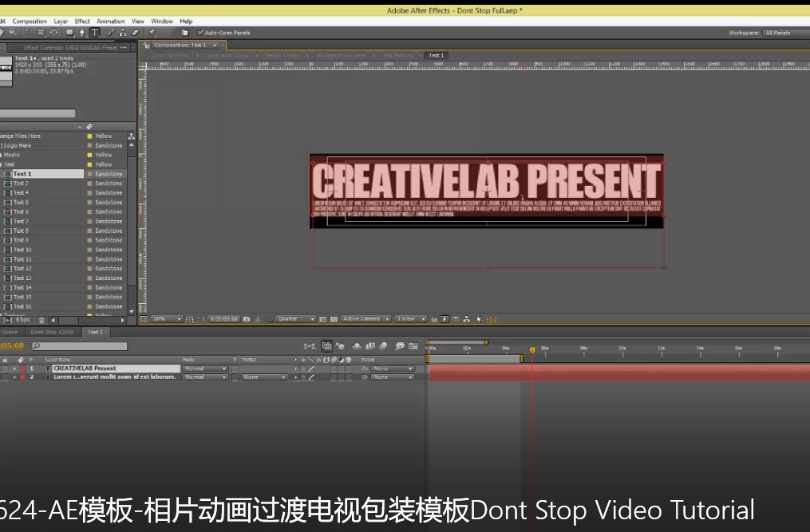
Task: Click the timeline layer search field
Action: click(x=80, y=346)
